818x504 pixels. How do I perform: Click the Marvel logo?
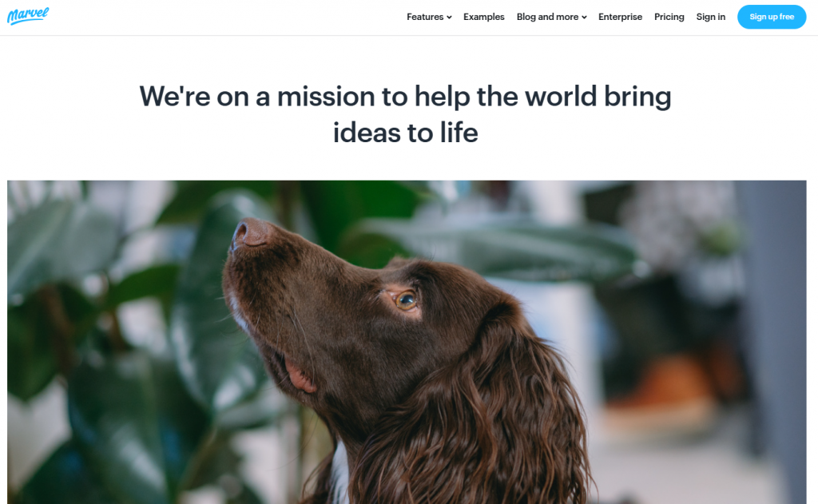click(28, 16)
